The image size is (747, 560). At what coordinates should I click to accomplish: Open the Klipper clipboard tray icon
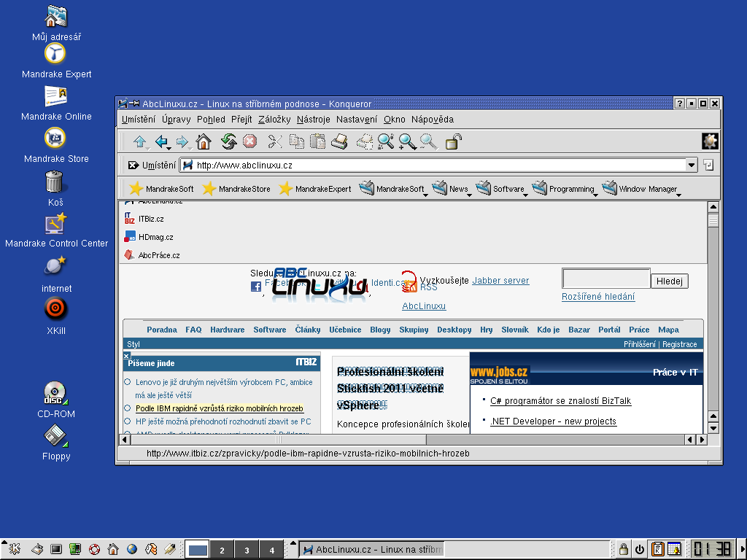pyautogui.click(x=658, y=550)
